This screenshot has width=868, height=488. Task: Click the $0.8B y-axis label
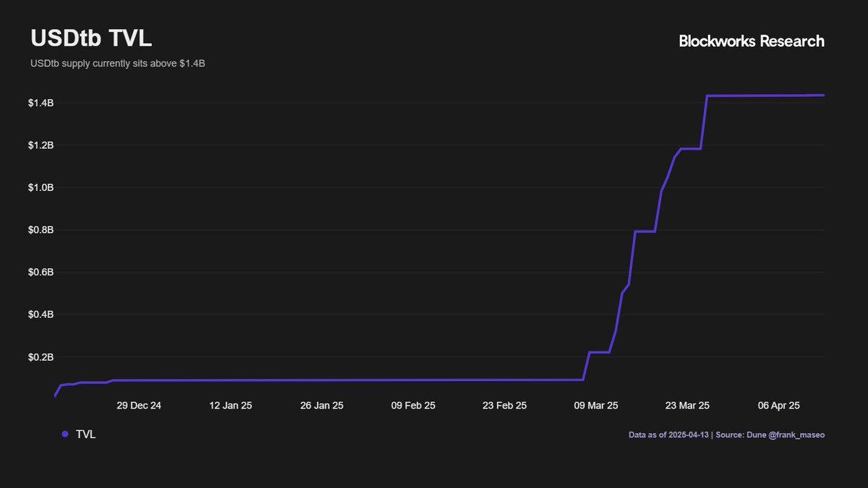(x=41, y=231)
